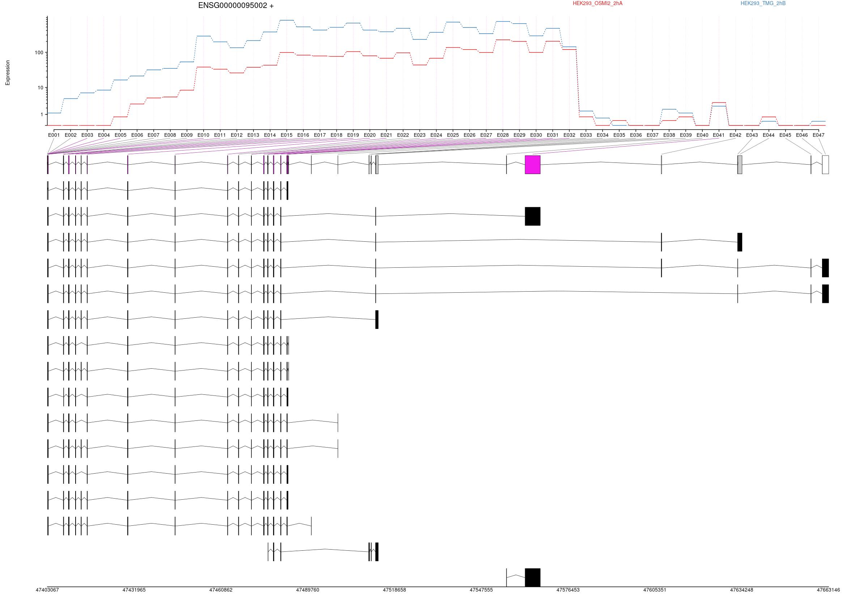Click the white outlined exon box in gene model
This screenshot has height=597, width=868.
825,165
